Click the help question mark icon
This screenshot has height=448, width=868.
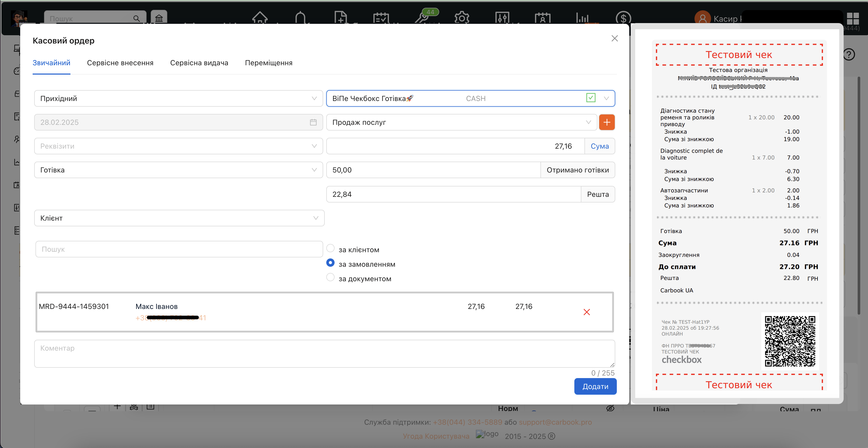849,54
